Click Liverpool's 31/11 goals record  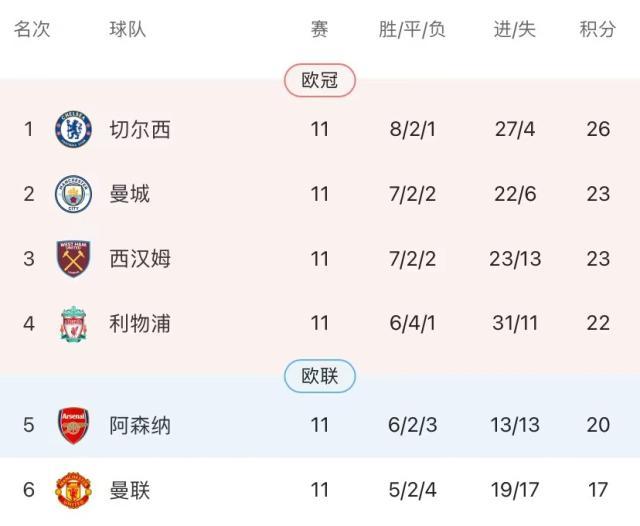[516, 324]
